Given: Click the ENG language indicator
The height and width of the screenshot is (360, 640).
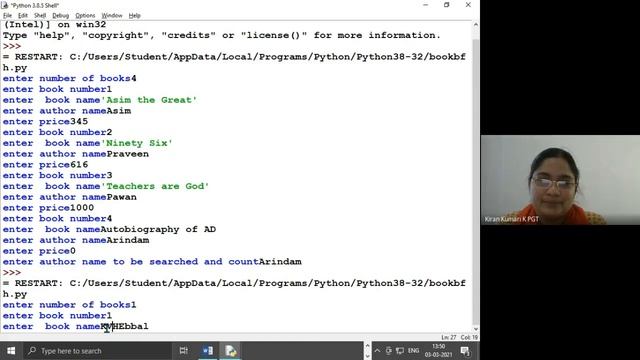Looking at the screenshot, I should tap(413, 351).
